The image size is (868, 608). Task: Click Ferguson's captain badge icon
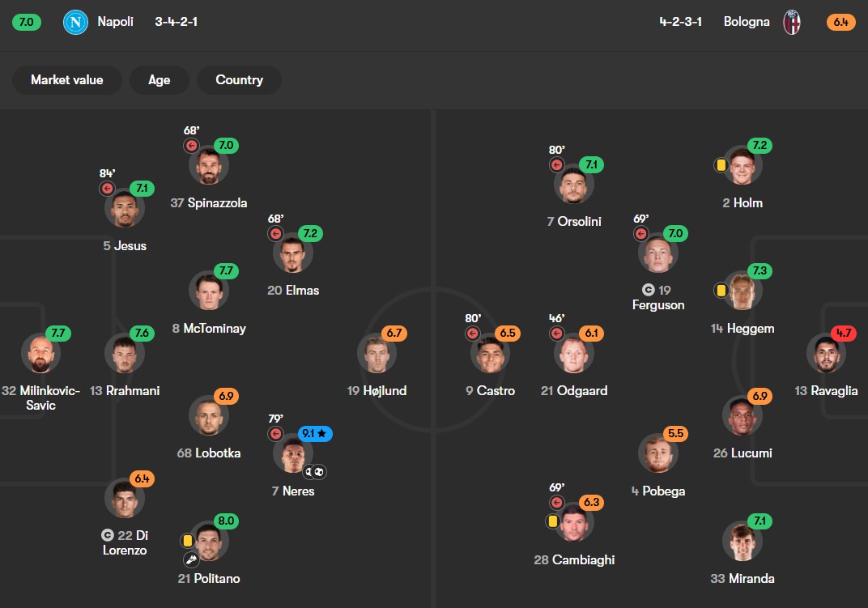pos(648,290)
